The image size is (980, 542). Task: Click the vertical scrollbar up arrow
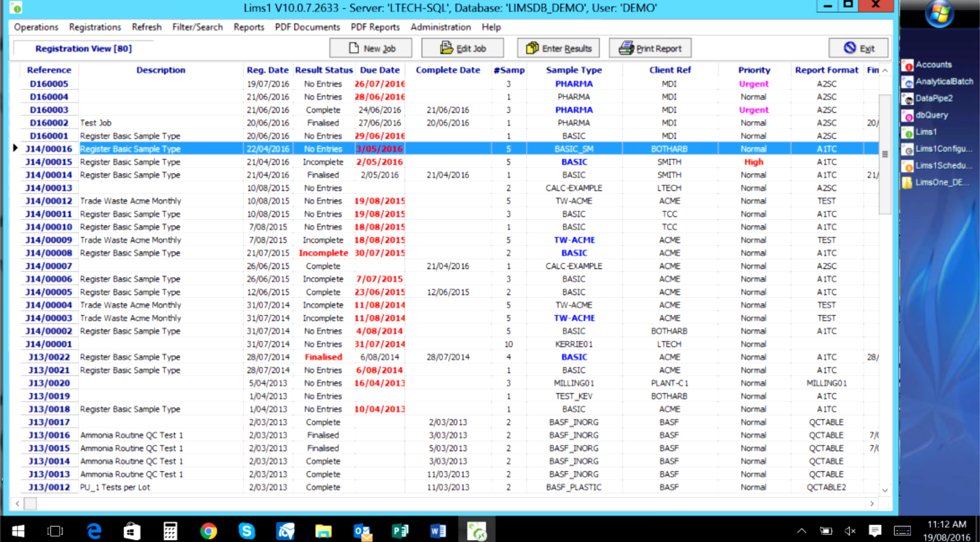pyautogui.click(x=885, y=70)
